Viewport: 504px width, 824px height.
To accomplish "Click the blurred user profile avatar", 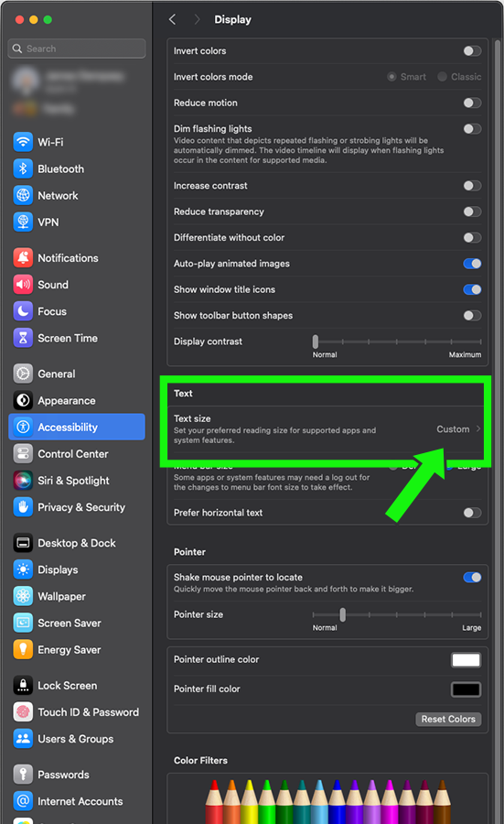I will [x=26, y=81].
